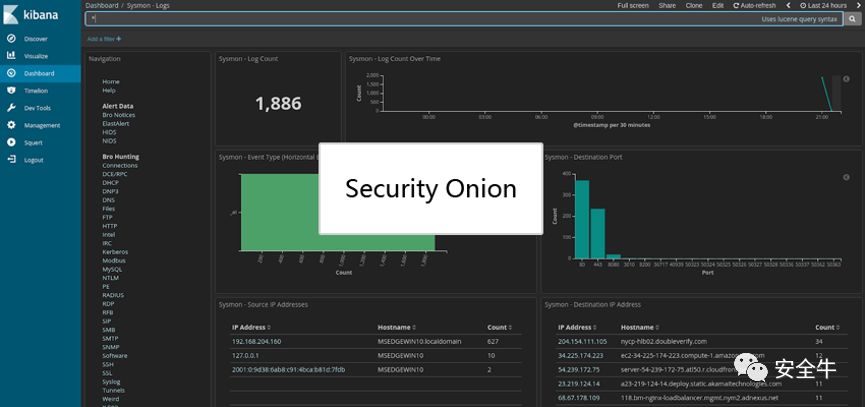Screen dimensions: 865x407
Task: Open Management gear item in sidebar
Action: tap(41, 125)
